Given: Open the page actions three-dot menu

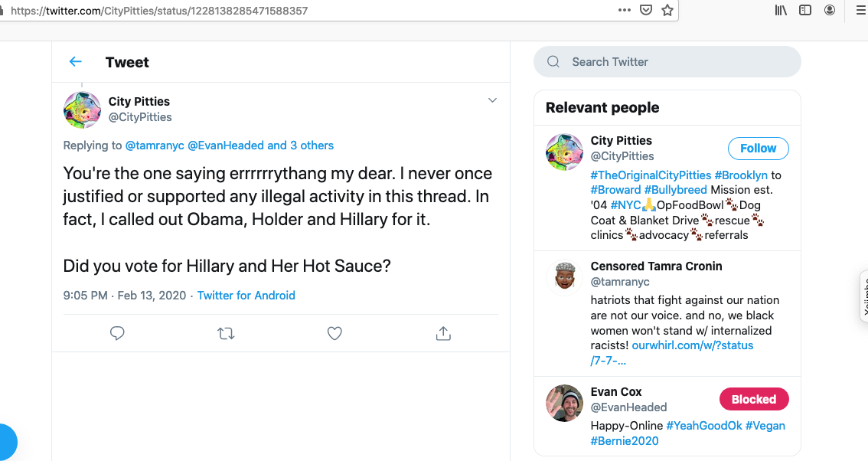Looking at the screenshot, I should [x=625, y=11].
